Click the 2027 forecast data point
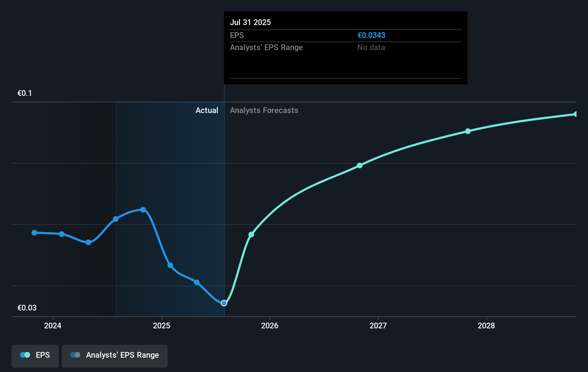The width and height of the screenshot is (588, 372). coord(359,165)
